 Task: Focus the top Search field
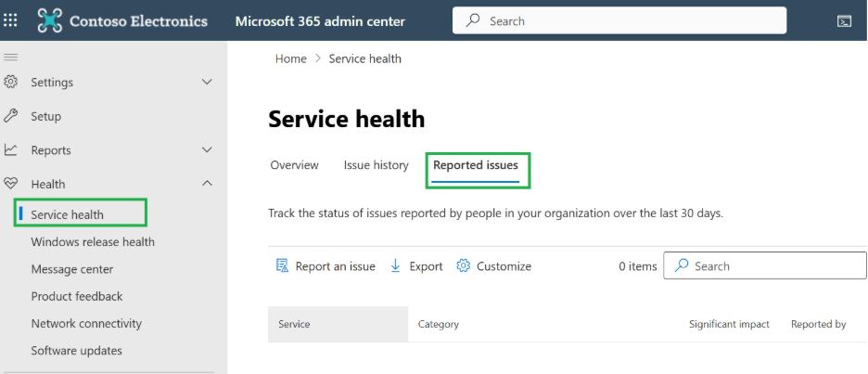tap(619, 20)
